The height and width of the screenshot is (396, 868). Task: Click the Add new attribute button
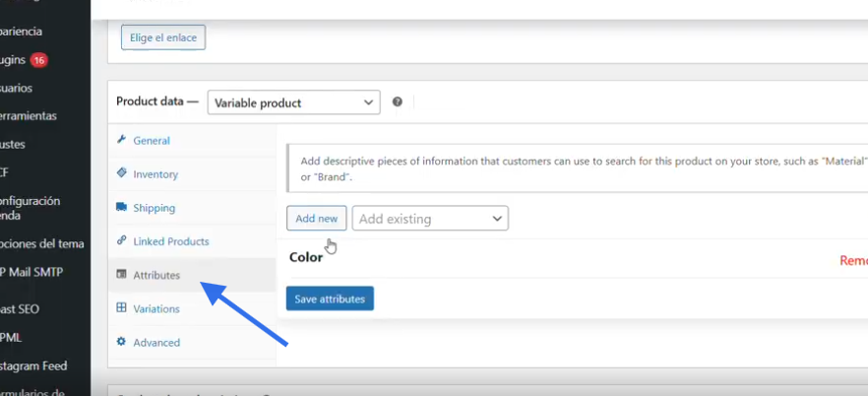(316, 219)
